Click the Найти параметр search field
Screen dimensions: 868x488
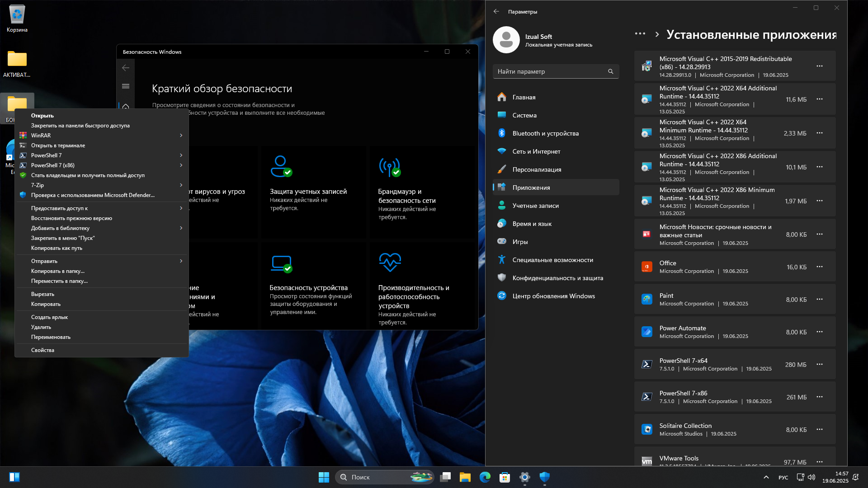coord(556,71)
